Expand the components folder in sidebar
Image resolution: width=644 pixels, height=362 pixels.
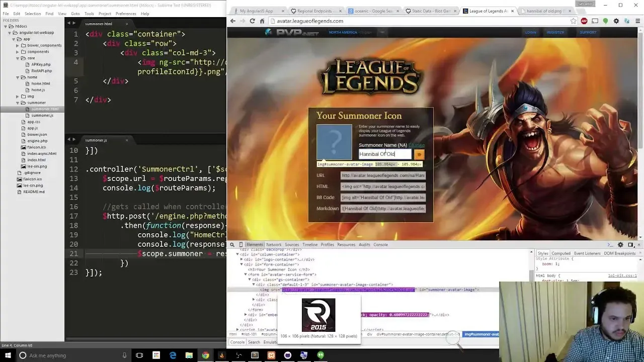pyautogui.click(x=18, y=52)
